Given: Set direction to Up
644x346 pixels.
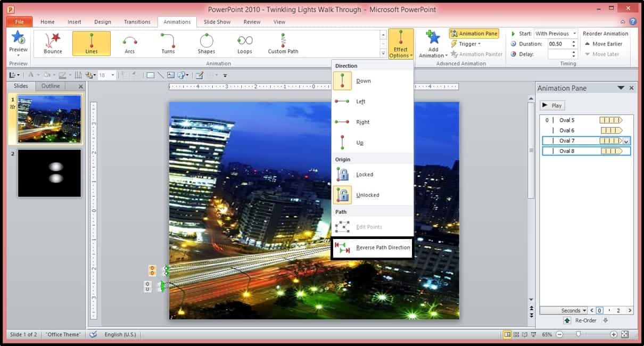Looking at the screenshot, I should tap(372, 143).
